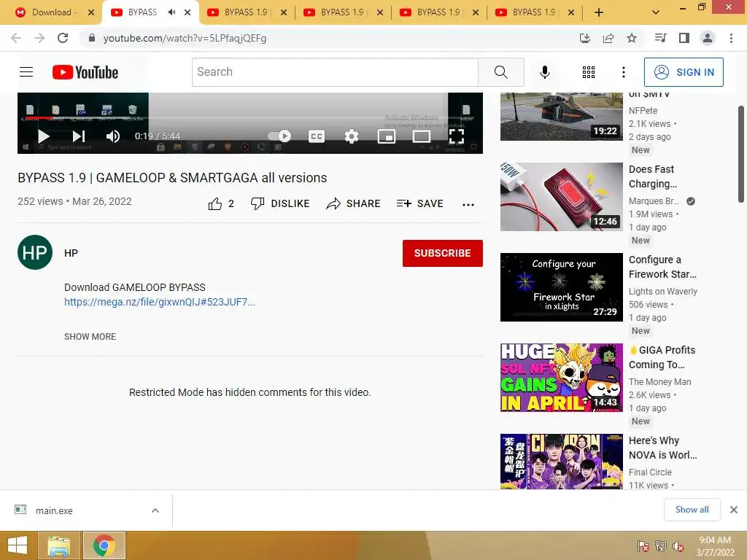This screenshot has height=560, width=747.
Task: Open player settings gear
Action: [x=351, y=136]
